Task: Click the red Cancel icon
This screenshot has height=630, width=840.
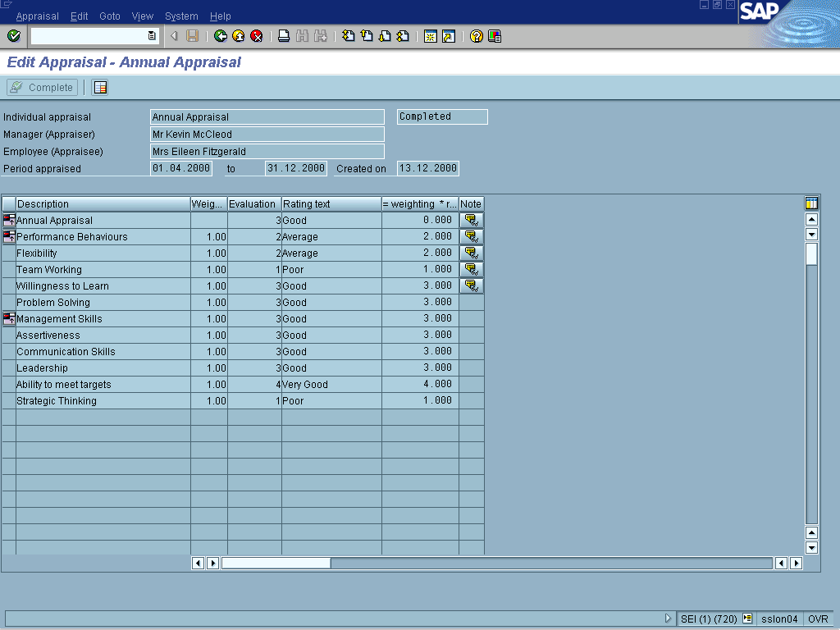Action: pos(257,36)
